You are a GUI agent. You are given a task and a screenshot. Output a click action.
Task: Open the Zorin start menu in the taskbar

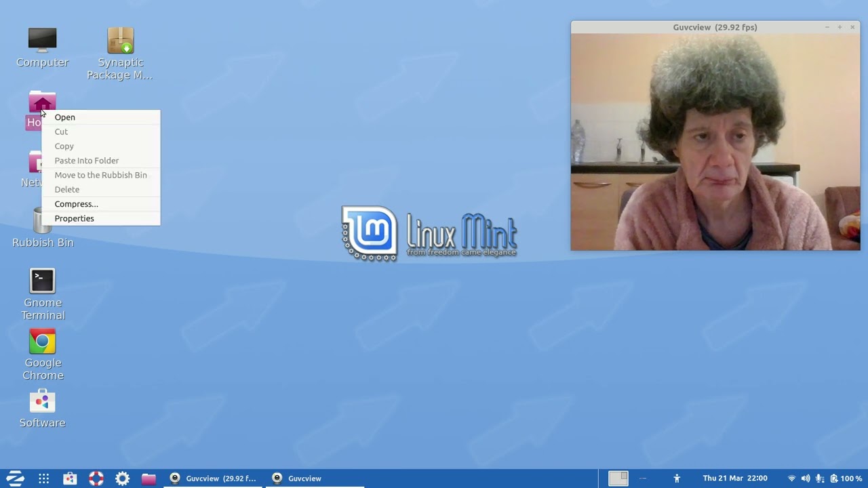[x=15, y=479]
